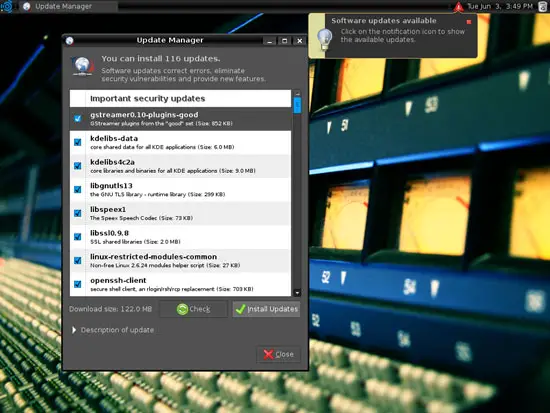Deselect the openssh-client update checkbox
Screen dimensions: 550x413
[x=78, y=284]
